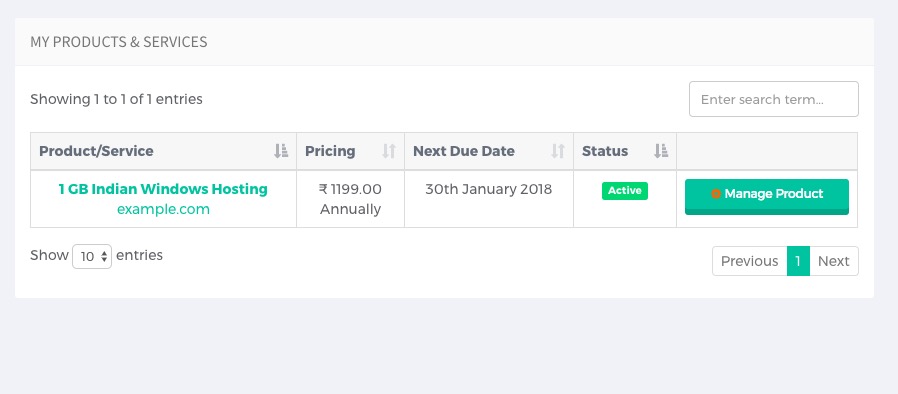Click the Next Due Date header text

click(464, 151)
